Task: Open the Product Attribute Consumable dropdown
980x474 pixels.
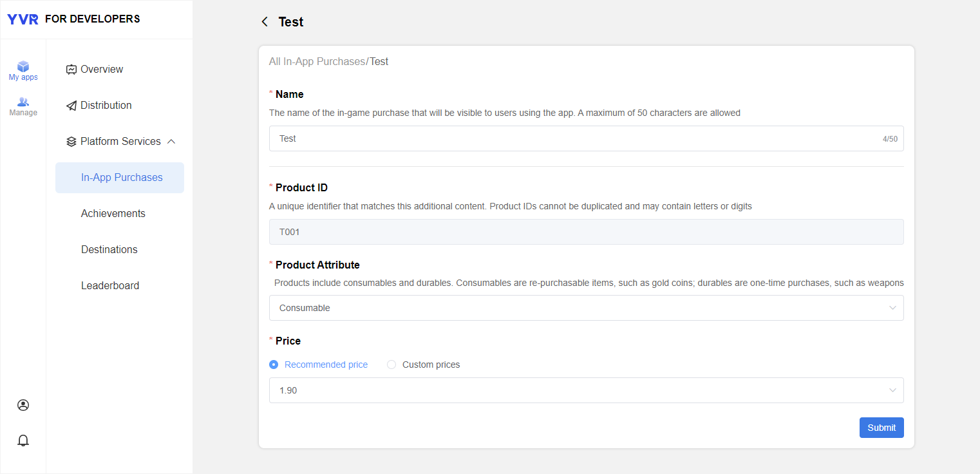Action: coord(586,308)
